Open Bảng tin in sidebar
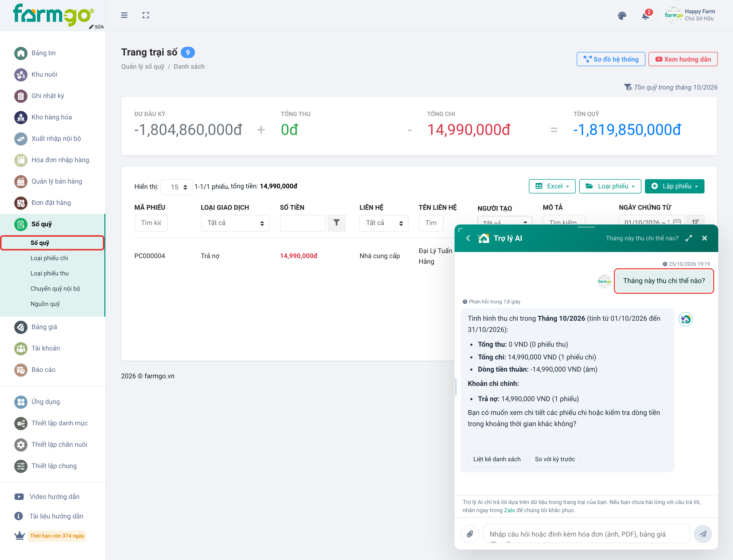733x560 pixels. click(x=43, y=53)
